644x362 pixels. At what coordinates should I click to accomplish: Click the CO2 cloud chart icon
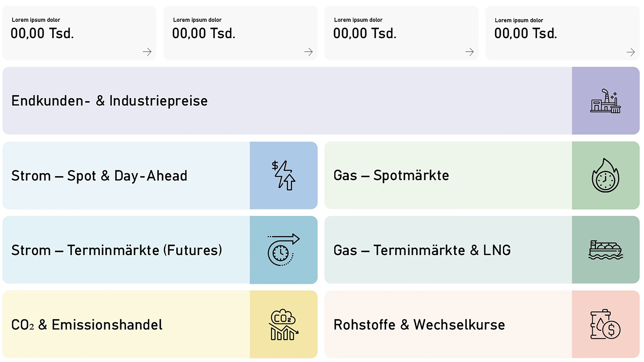click(284, 324)
